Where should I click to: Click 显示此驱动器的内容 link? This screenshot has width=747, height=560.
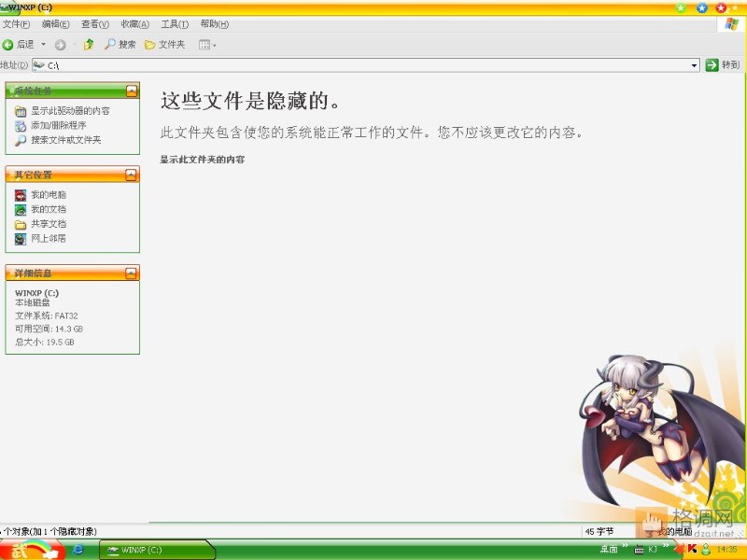point(71,111)
